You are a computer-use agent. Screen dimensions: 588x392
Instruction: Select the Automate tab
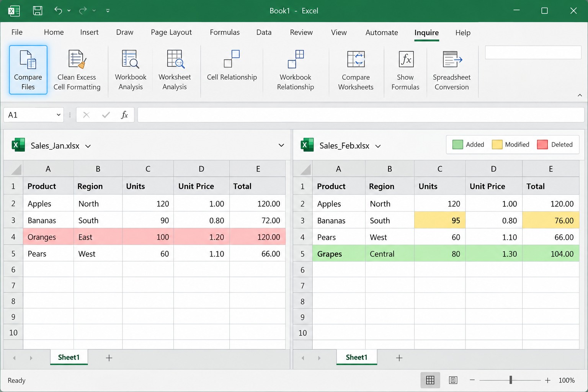(382, 33)
